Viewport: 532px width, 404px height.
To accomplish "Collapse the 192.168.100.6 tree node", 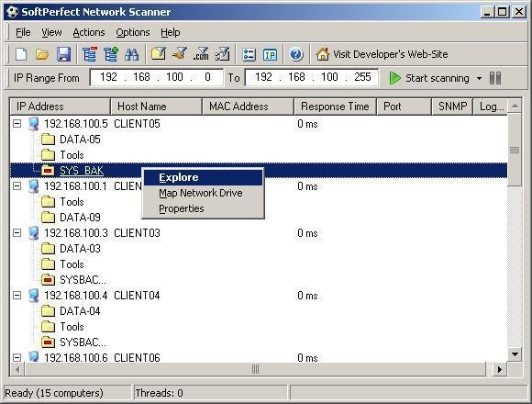I will click(17, 358).
